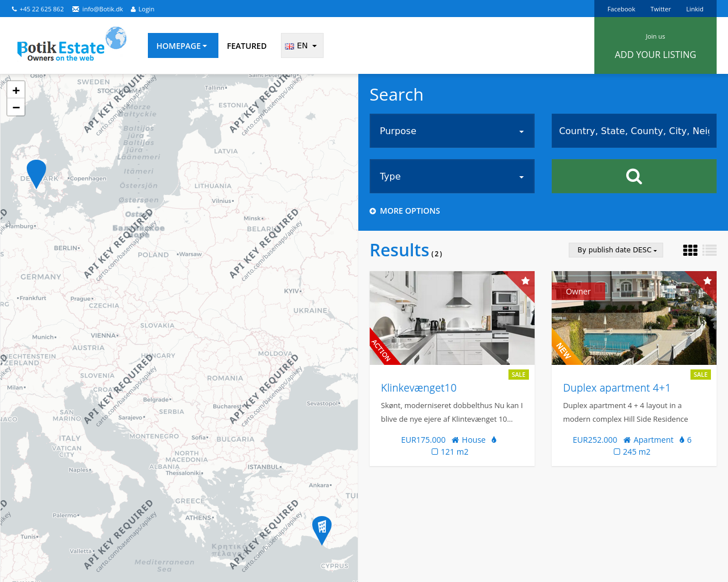Click the magnifier search button
The image size is (728, 582).
[634, 176]
